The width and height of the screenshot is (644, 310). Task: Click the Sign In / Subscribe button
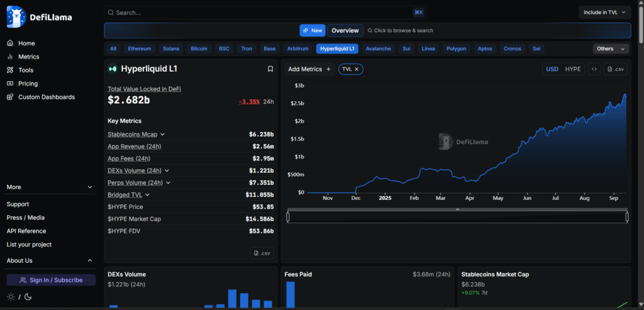[x=51, y=280]
